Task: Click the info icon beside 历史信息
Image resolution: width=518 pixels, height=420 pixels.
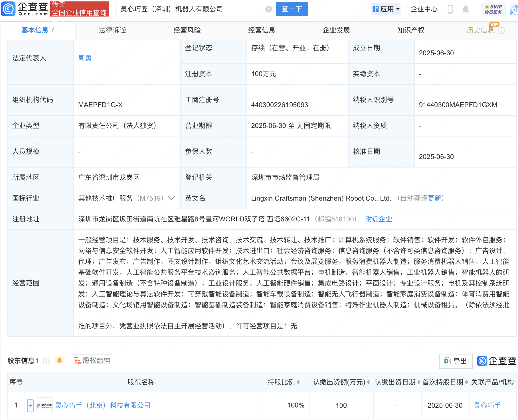Action: pos(501,30)
